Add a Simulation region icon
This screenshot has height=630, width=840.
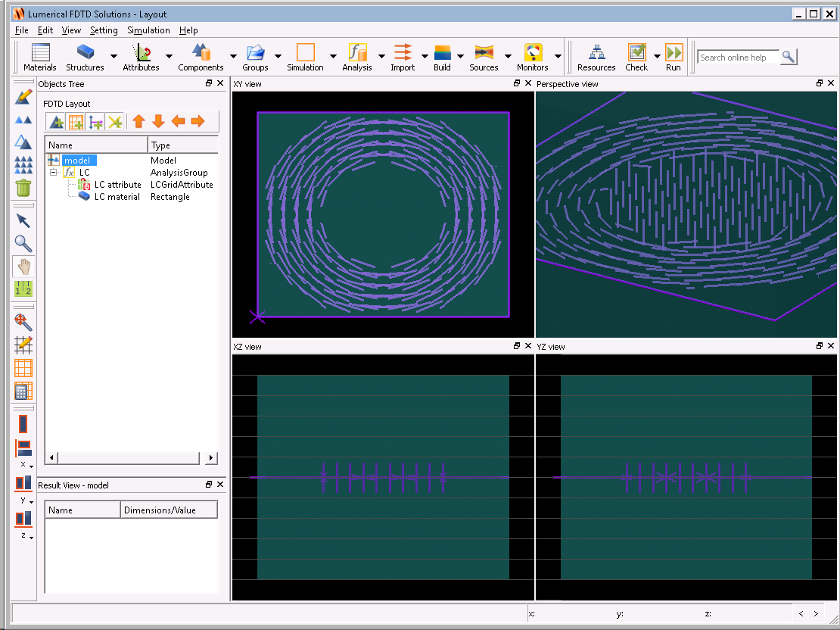coord(306,52)
